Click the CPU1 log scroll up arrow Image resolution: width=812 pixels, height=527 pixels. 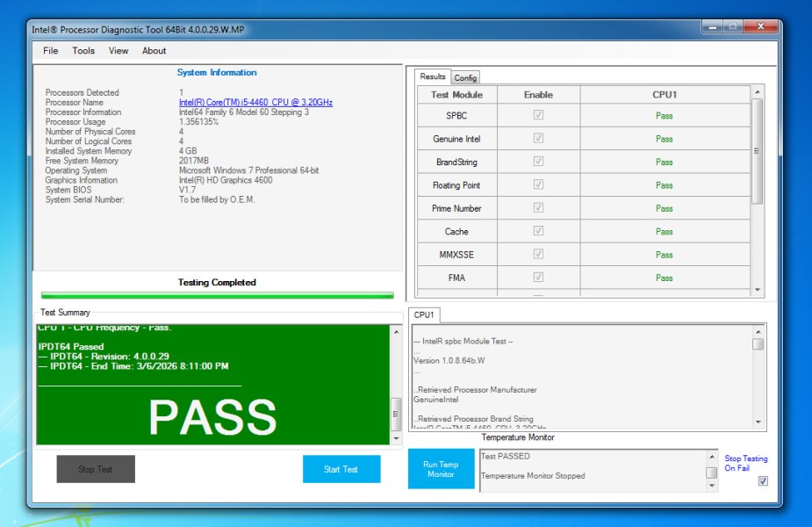tap(758, 331)
